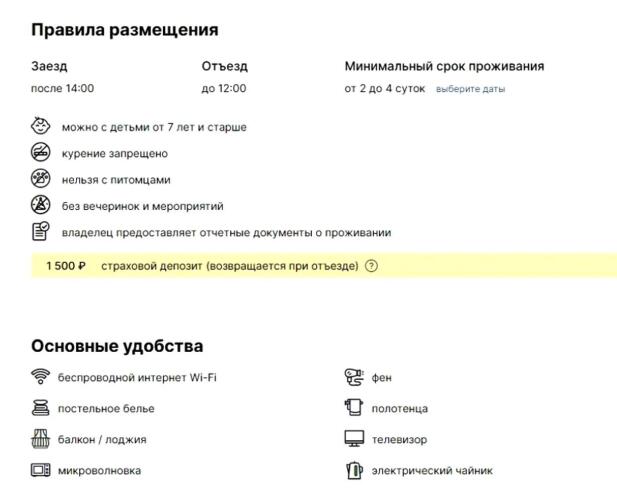Click the television icon

point(354,439)
